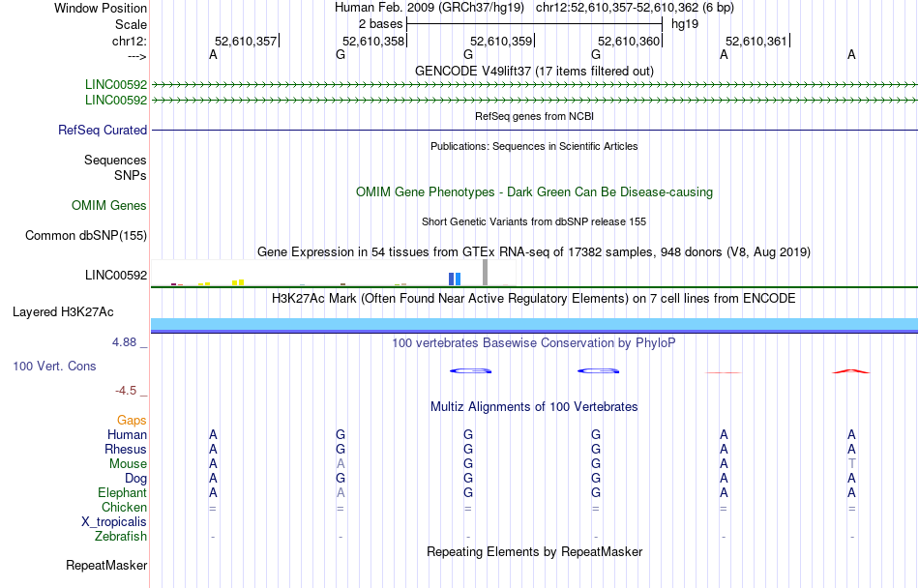Click the Window Position label

point(101,8)
